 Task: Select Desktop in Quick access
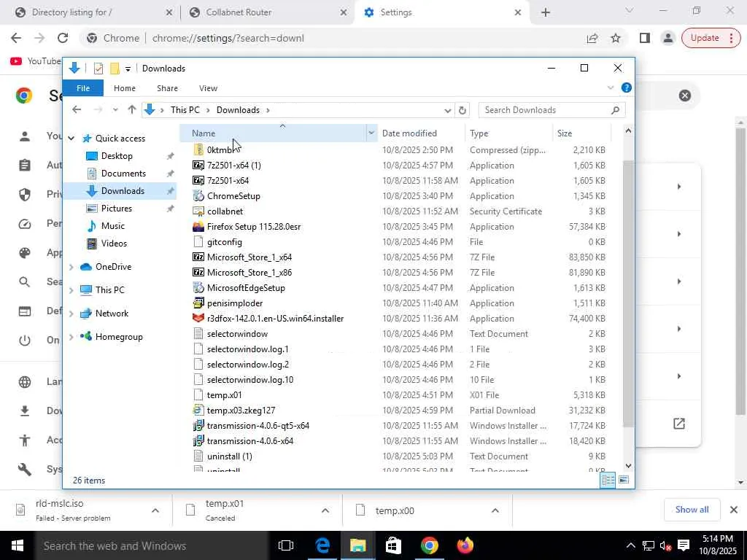[x=117, y=156]
